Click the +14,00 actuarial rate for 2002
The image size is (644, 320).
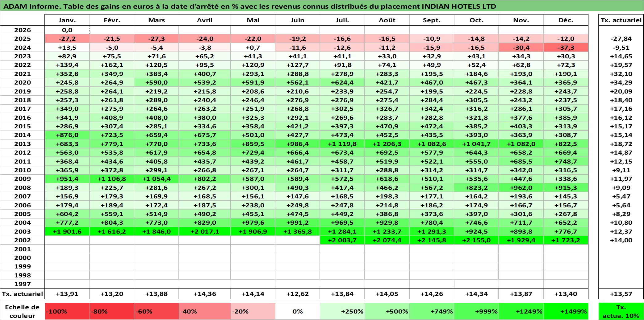[621, 240]
